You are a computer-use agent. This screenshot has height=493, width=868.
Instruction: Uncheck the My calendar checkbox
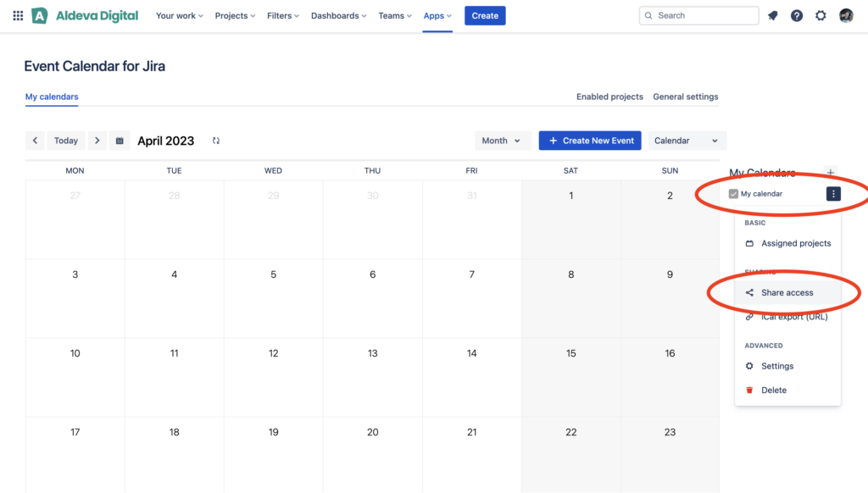click(x=733, y=194)
